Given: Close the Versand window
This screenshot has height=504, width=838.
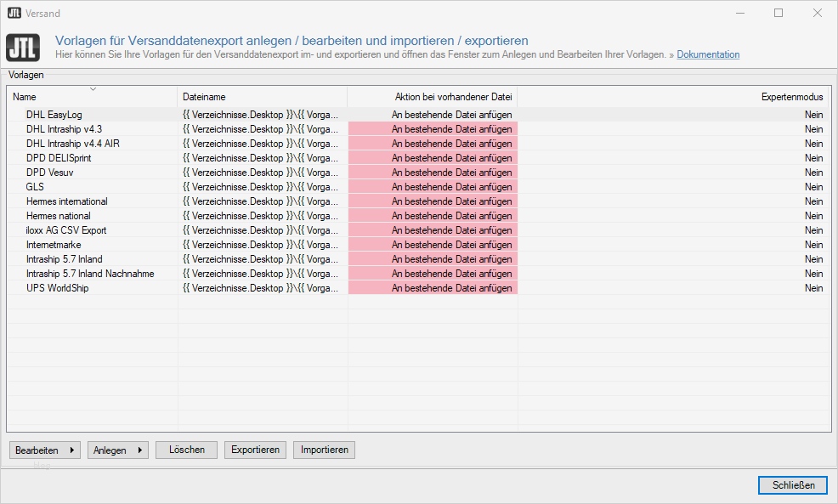Looking at the screenshot, I should click(817, 13).
